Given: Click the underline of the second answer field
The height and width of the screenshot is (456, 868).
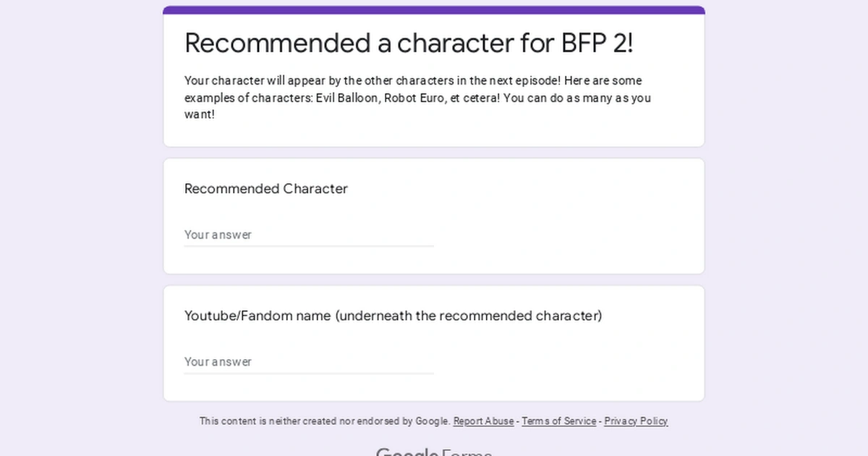Looking at the screenshot, I should click(x=309, y=373).
